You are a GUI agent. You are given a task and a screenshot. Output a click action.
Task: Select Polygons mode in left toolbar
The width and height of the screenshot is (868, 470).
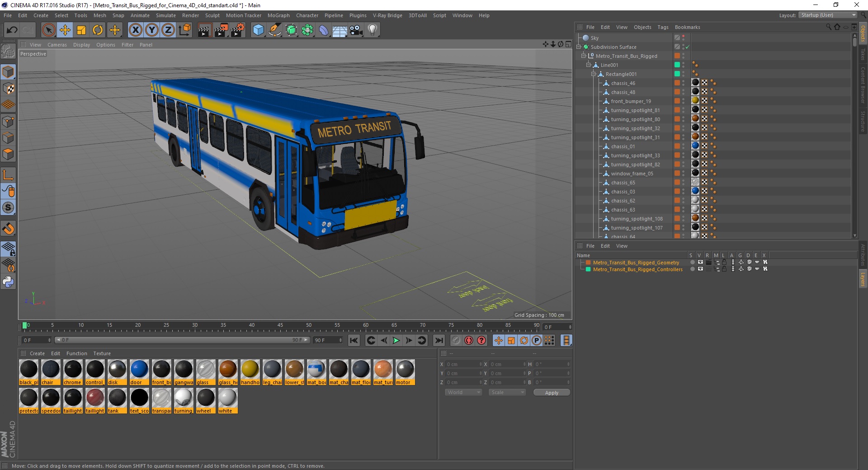(x=8, y=154)
